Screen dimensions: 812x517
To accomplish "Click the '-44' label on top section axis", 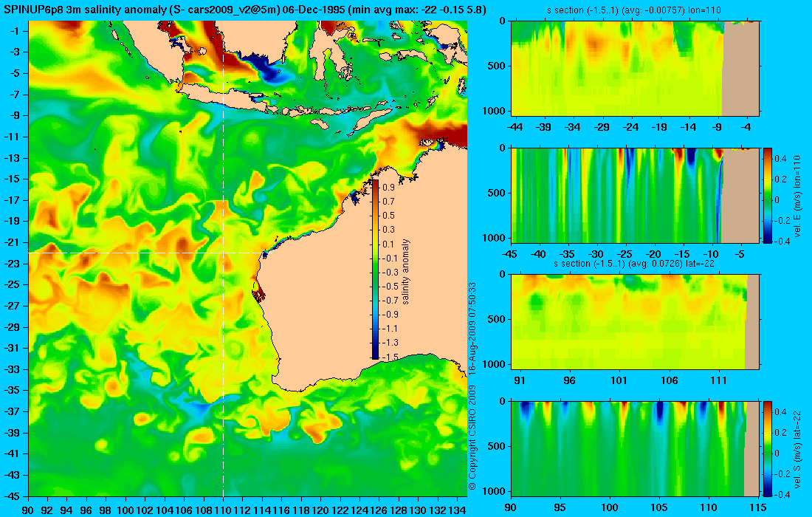I will click(x=515, y=127).
